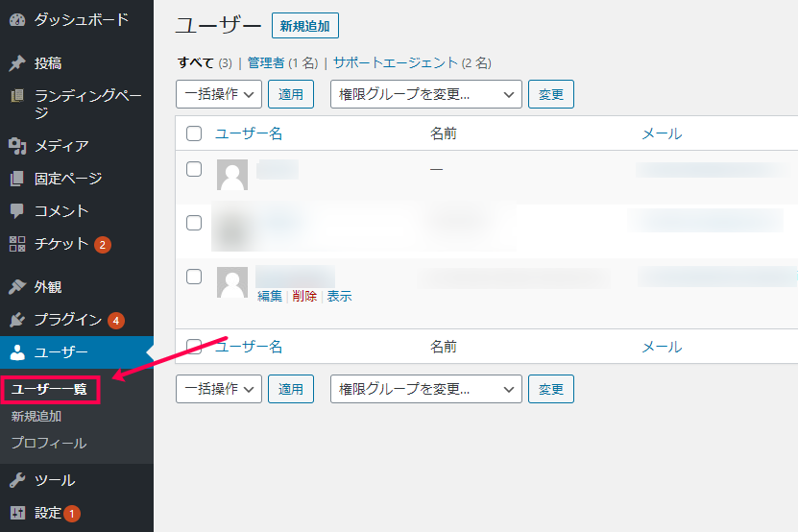
Task: Click 編集 link under third user
Action: 270,297
